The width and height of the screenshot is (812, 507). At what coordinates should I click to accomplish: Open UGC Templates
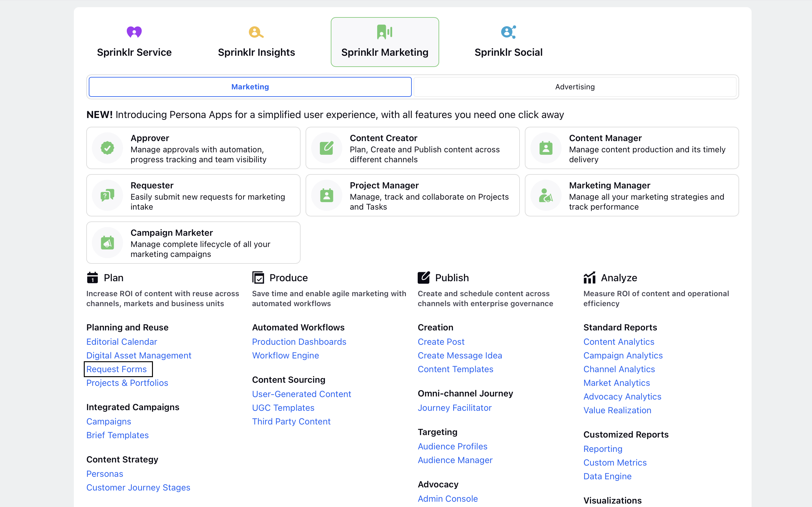point(283,408)
